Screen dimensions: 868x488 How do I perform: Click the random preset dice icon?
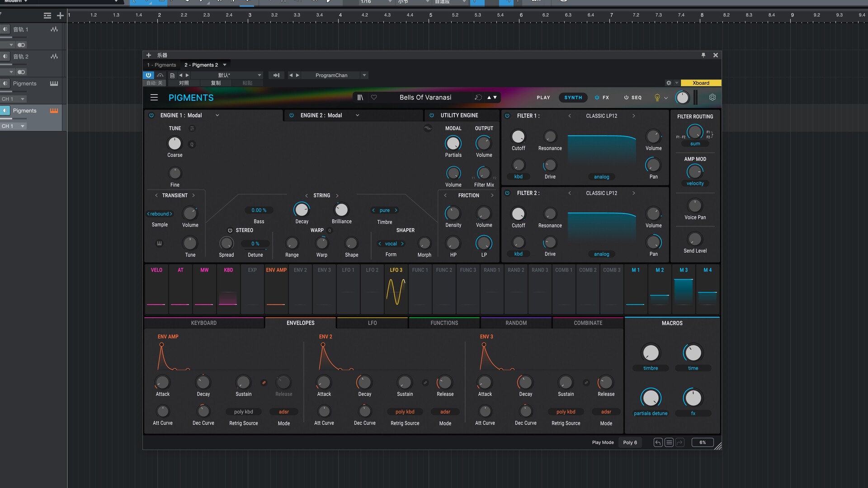(x=478, y=98)
